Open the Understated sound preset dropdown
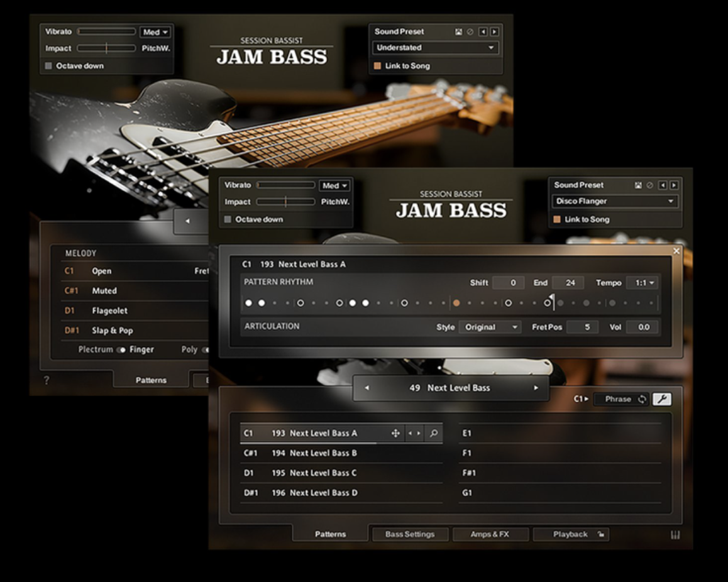Image resolution: width=728 pixels, height=582 pixels. pos(435,47)
